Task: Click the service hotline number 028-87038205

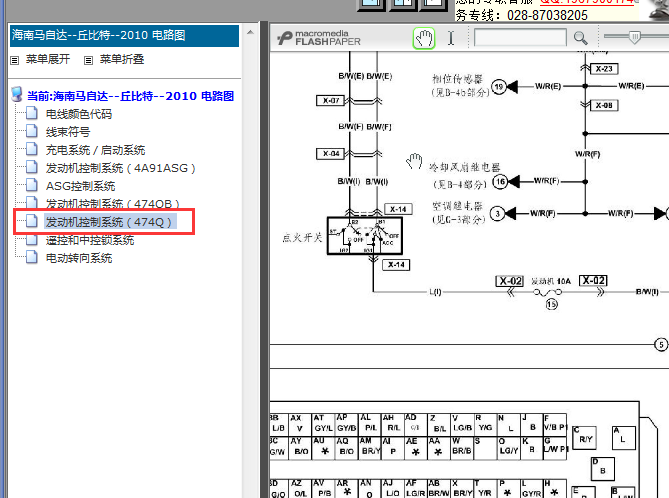Action: 547,15
